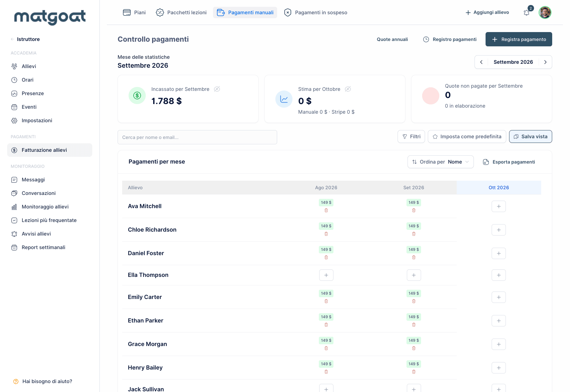Delete Daniel Foster's Ago 2026 payment
The image size is (570, 392).
point(326,258)
